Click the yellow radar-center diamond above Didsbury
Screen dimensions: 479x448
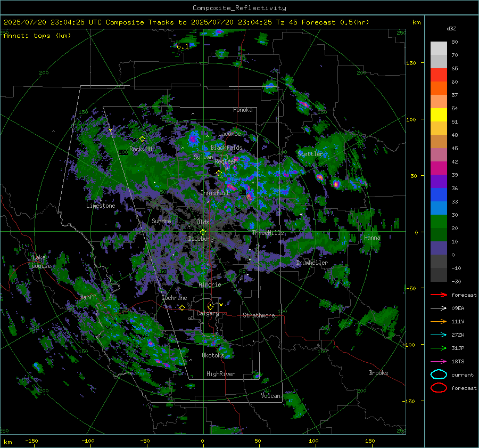203,232
